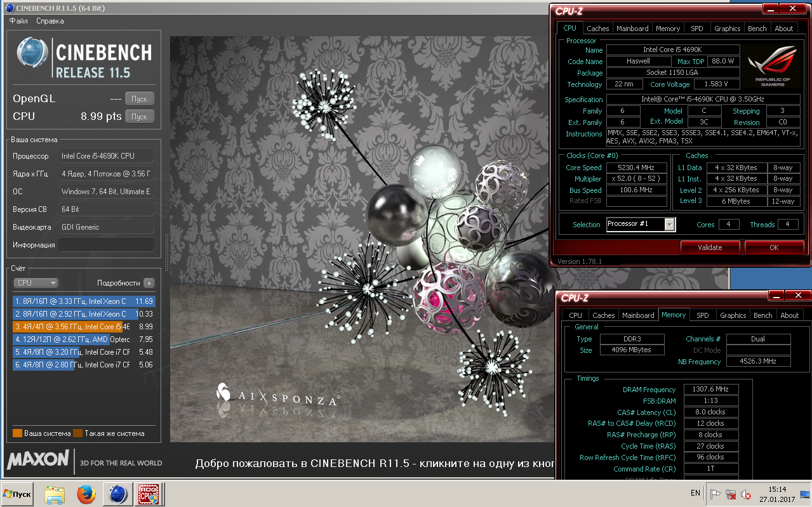Open Processor #1 selection dropdown
The image size is (812, 507).
tap(641, 224)
